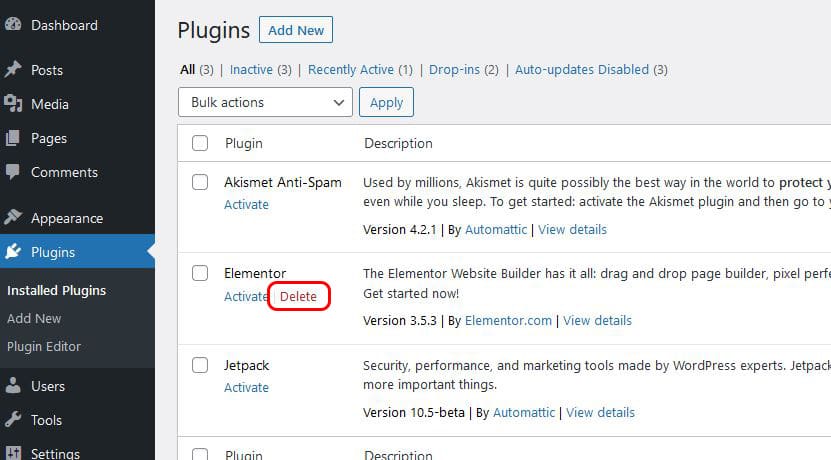This screenshot has height=460, width=831.
Task: Click the Dashboard gauge icon
Action: click(14, 25)
